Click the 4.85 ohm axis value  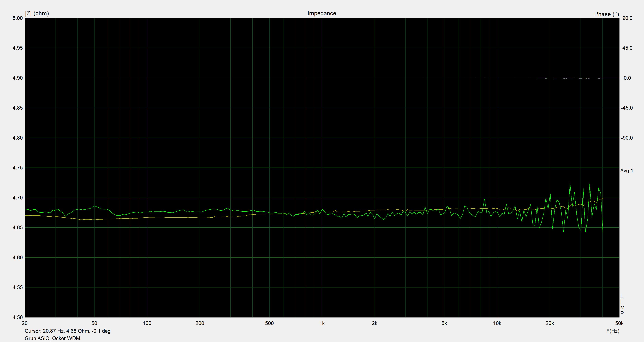coord(17,108)
